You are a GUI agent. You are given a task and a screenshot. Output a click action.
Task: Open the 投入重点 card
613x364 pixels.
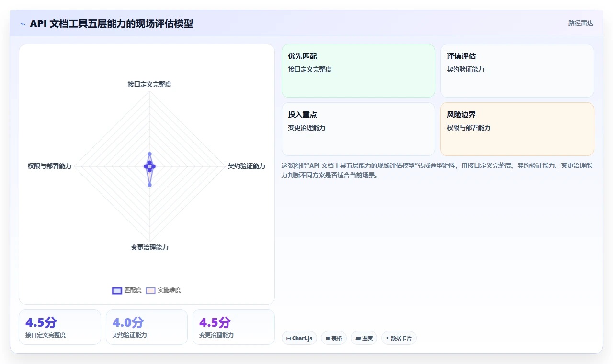click(358, 129)
